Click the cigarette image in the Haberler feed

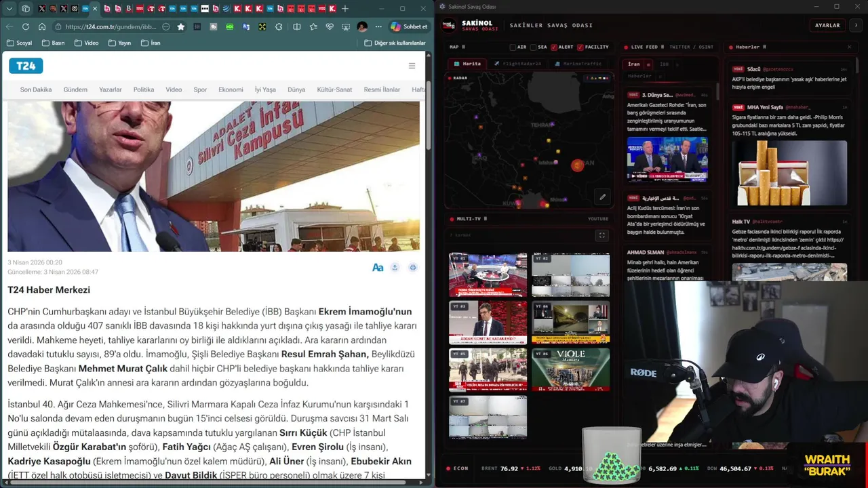click(789, 173)
